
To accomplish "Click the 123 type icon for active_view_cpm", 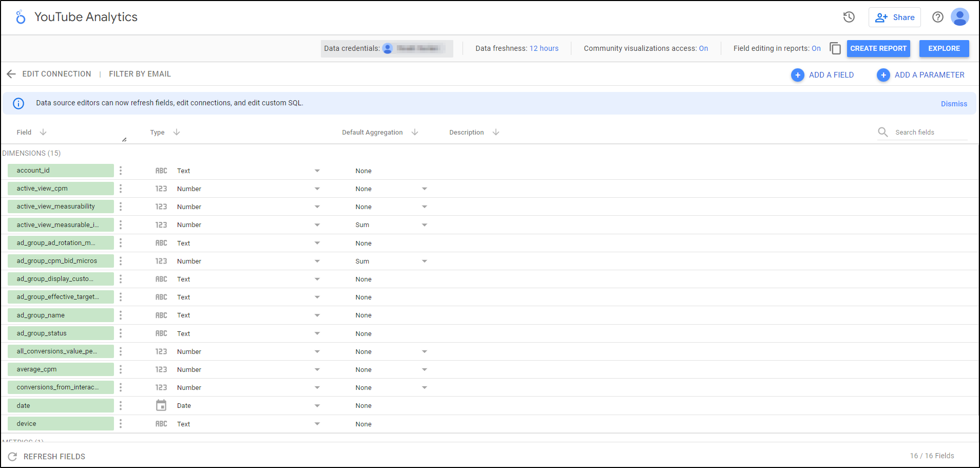I will (161, 189).
